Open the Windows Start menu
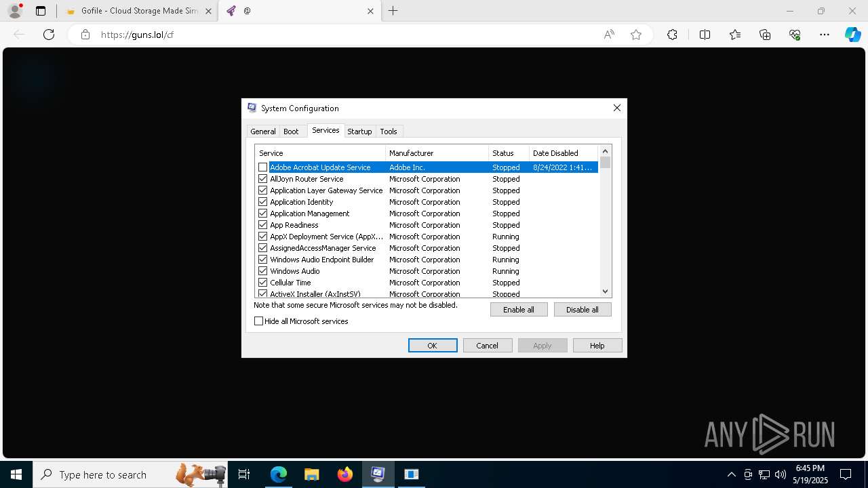Screen dimensions: 868x488 16,474
